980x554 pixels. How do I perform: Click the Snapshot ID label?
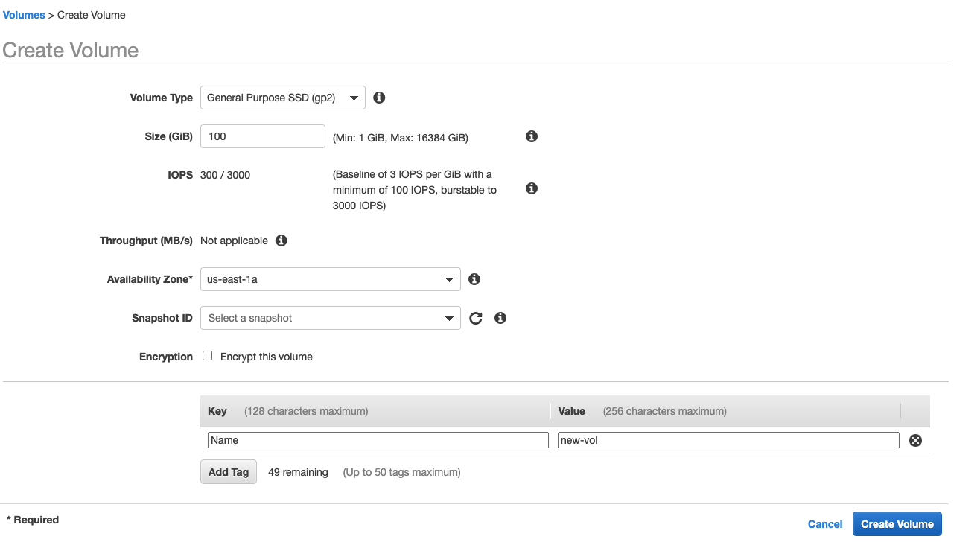click(x=162, y=318)
